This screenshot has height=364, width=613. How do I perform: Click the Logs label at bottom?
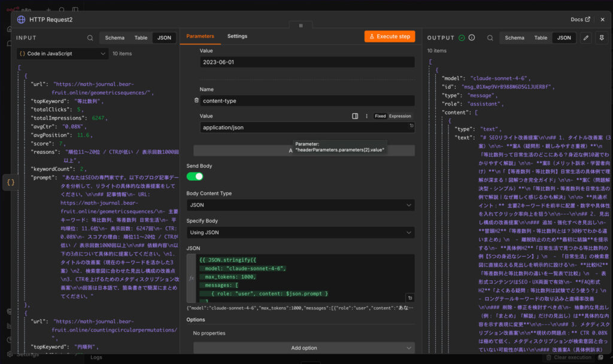96,357
